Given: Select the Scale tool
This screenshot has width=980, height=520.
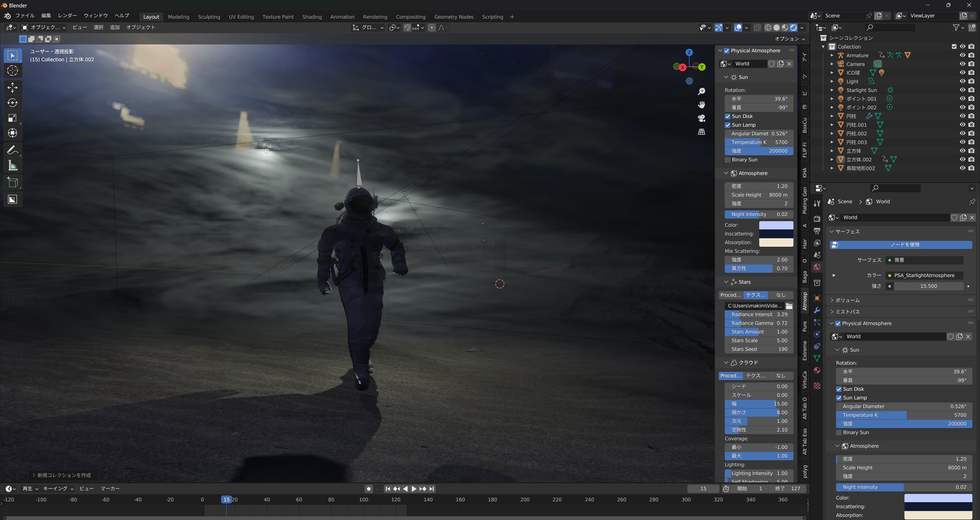Looking at the screenshot, I should [x=13, y=118].
